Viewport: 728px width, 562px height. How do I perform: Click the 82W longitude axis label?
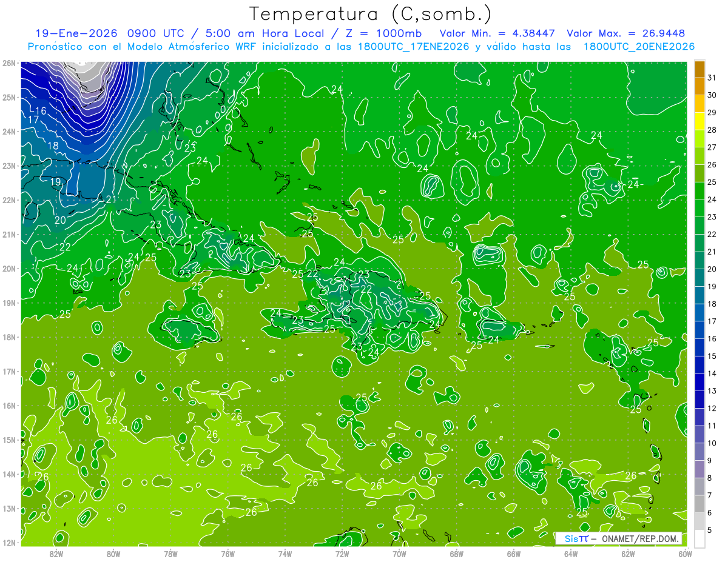click(56, 554)
